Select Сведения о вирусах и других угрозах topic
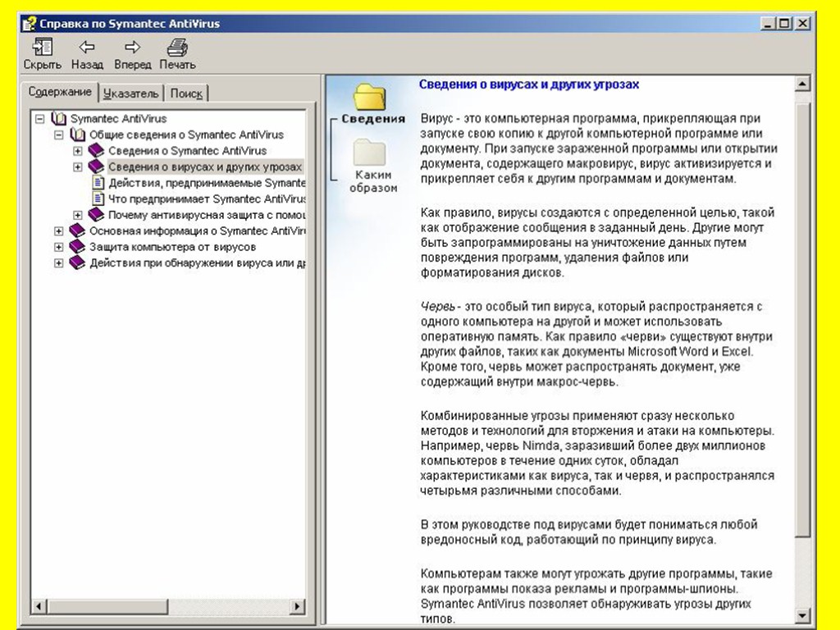The width and height of the screenshot is (840, 630). pos(205,167)
